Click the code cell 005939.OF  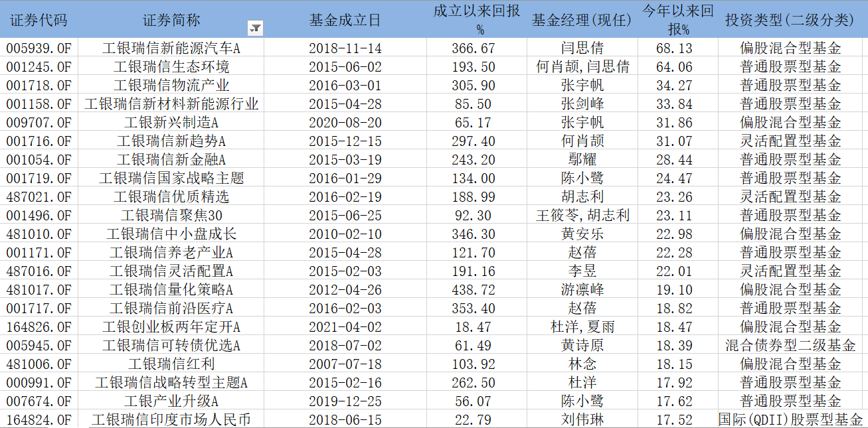click(39, 48)
